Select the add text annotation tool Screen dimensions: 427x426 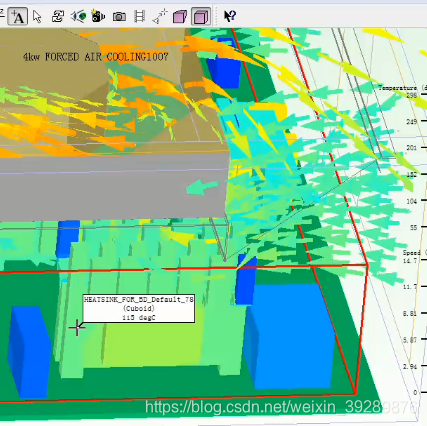[x=17, y=16]
